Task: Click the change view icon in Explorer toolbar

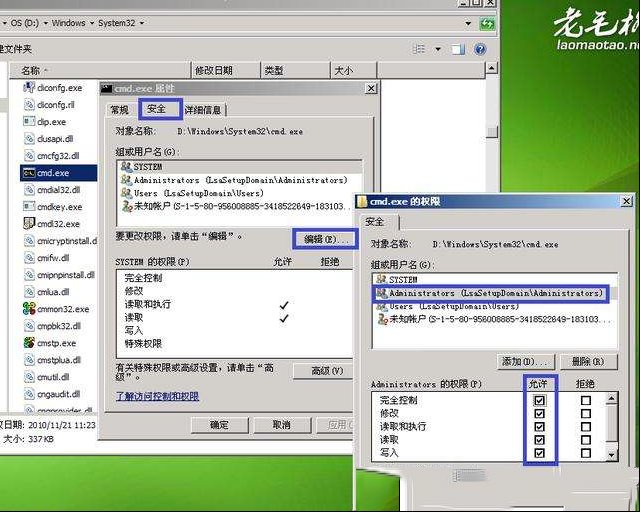Action: (419, 49)
